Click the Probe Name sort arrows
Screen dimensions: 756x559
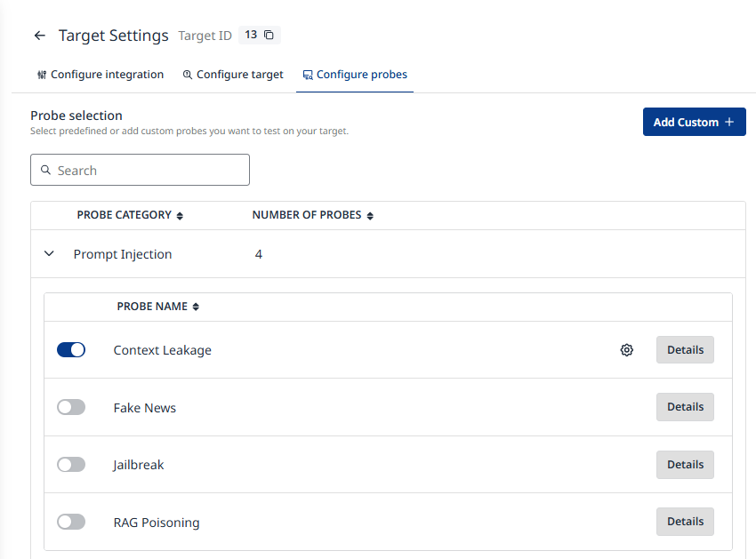point(196,307)
